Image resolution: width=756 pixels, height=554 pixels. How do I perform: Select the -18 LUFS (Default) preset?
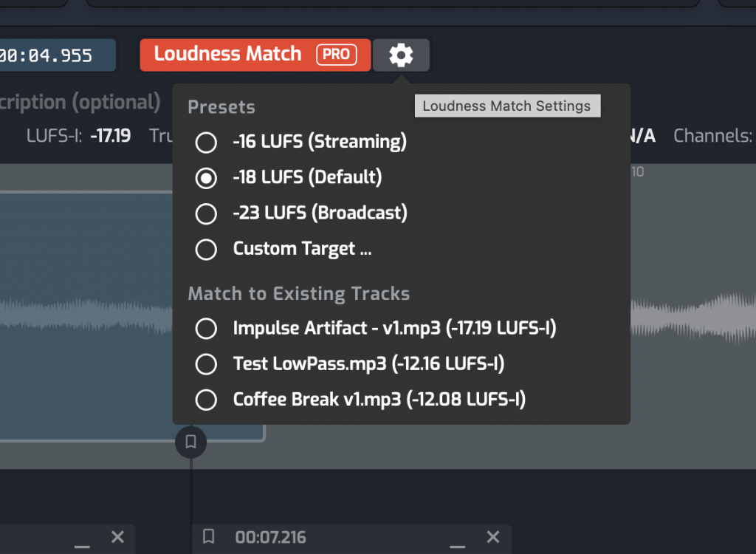(206, 177)
